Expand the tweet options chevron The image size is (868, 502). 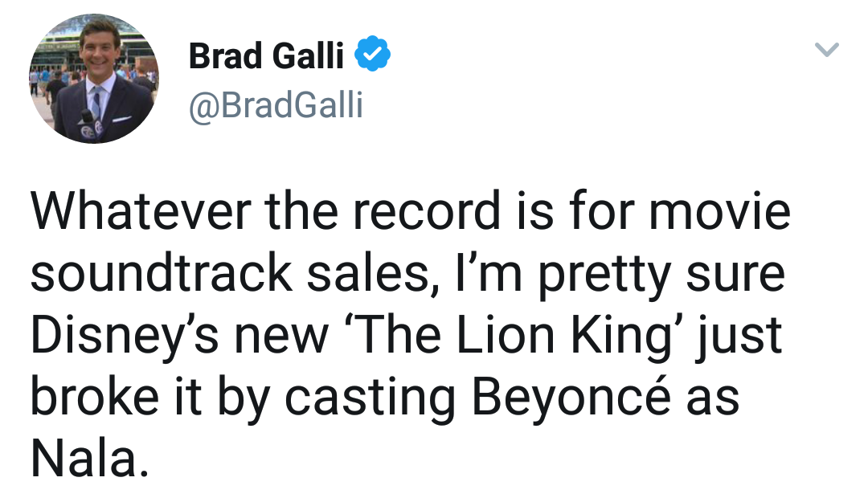tap(827, 50)
